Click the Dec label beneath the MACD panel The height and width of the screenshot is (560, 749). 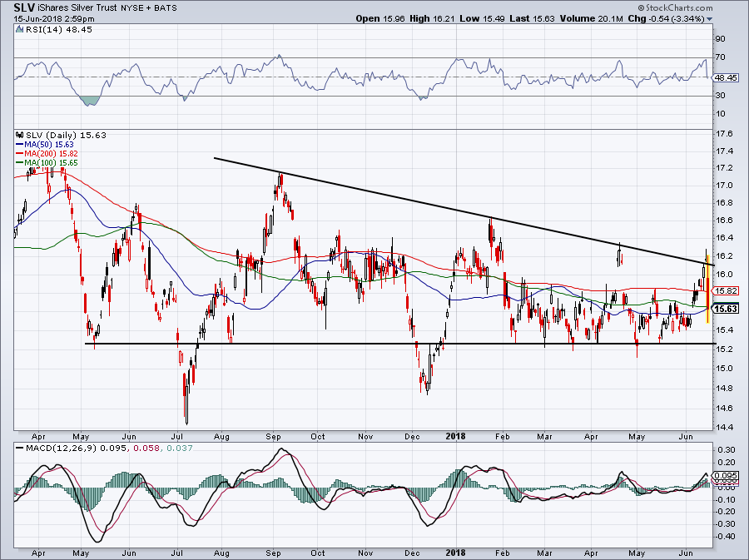pyautogui.click(x=412, y=553)
